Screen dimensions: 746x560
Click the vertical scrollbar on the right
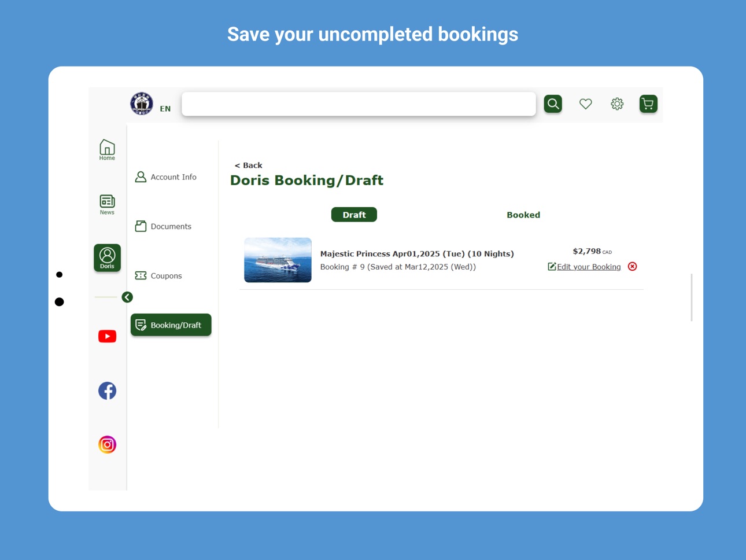pos(692,297)
